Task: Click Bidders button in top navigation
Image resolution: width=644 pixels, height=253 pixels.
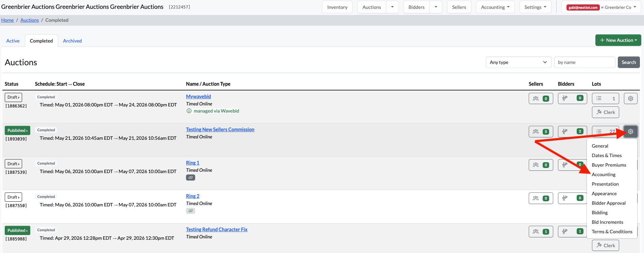Action: click(417, 7)
